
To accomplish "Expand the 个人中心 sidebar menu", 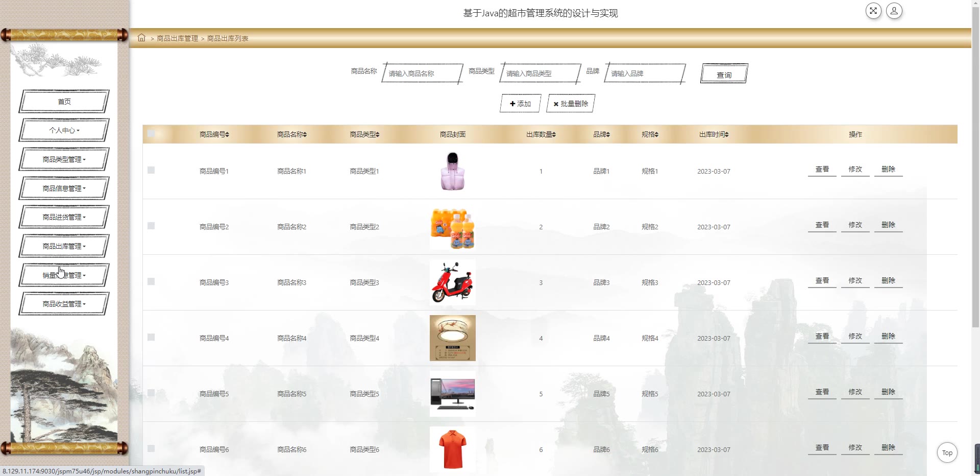I will (64, 130).
